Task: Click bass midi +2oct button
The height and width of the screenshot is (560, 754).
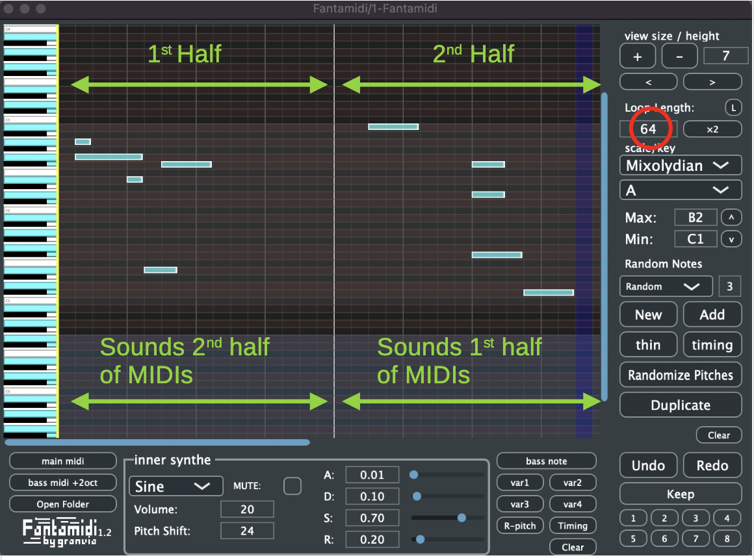Action: point(62,483)
